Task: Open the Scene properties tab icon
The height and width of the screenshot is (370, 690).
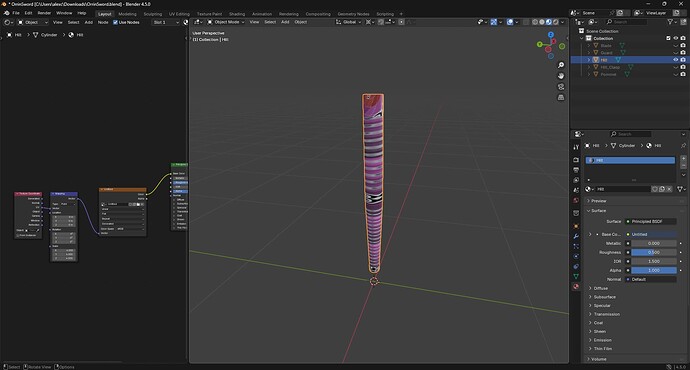Action: point(576,190)
